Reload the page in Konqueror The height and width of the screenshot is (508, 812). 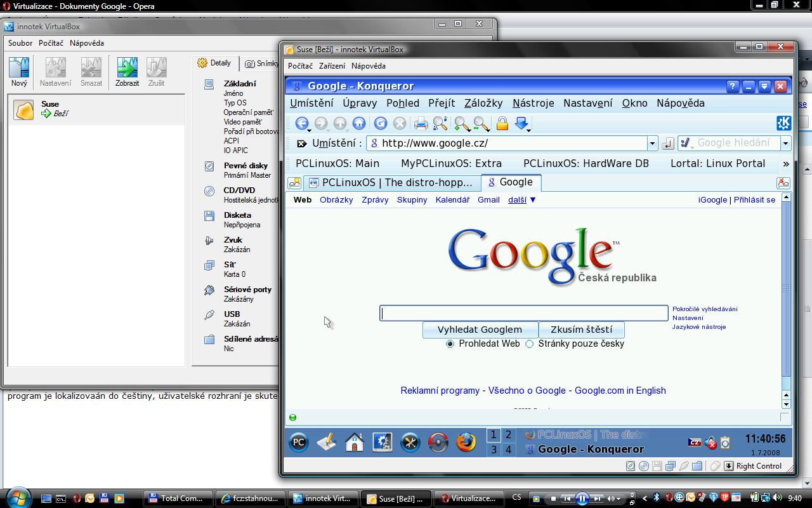(x=381, y=123)
